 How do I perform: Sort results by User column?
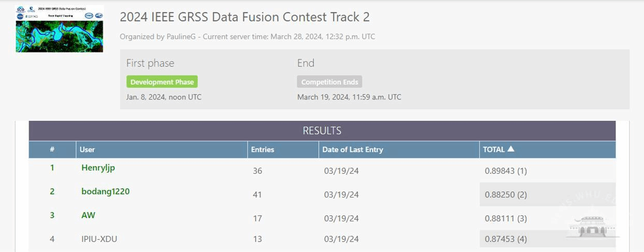coord(87,149)
